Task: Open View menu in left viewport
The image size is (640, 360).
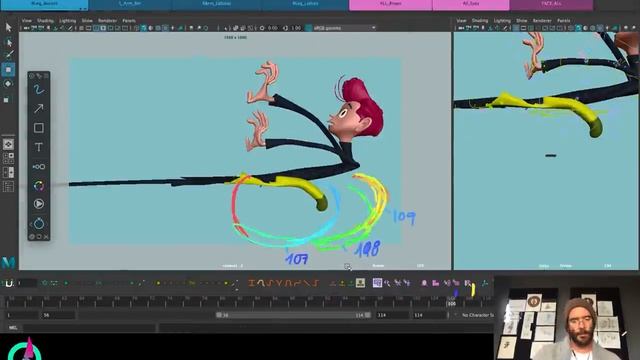Action: pyautogui.click(x=27, y=20)
